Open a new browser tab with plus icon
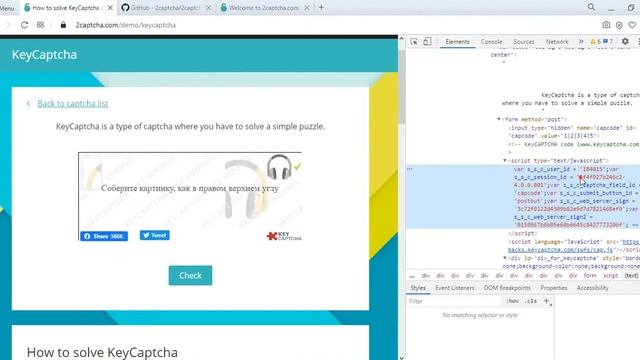 coord(321,7)
